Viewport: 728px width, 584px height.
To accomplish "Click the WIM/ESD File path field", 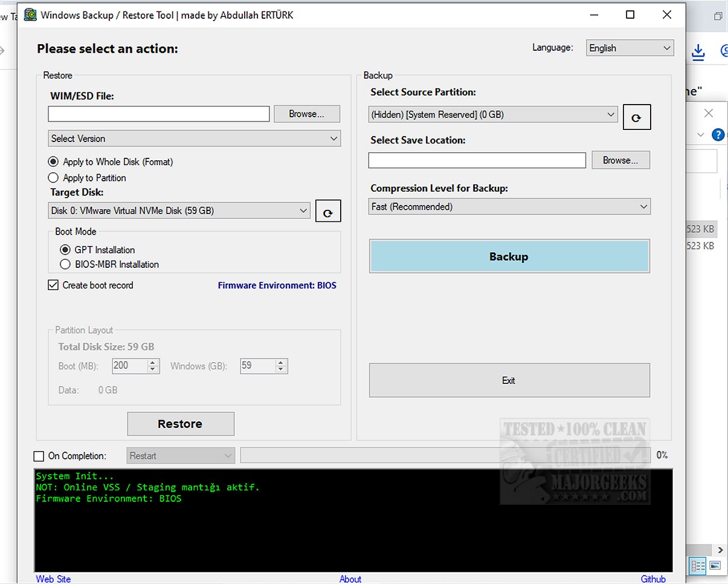I will [159, 114].
